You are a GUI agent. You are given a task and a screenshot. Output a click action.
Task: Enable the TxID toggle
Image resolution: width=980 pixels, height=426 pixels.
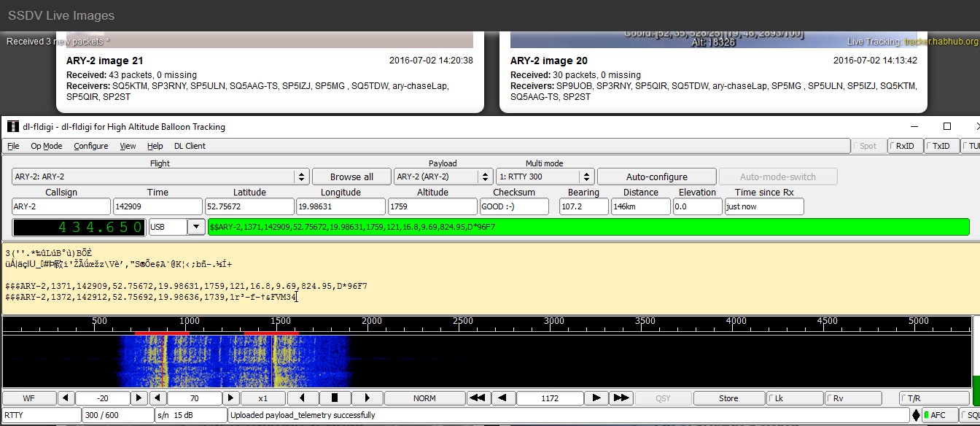(x=941, y=146)
